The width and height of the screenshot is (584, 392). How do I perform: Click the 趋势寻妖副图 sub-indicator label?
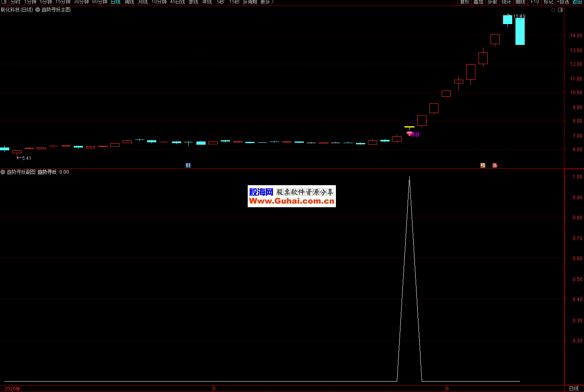[x=21, y=172]
